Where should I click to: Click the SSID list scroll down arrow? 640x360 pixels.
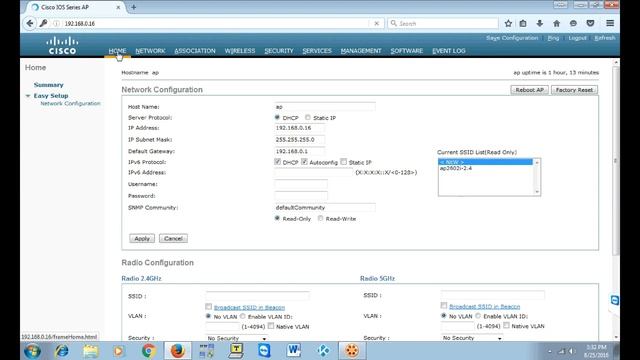pos(537,192)
